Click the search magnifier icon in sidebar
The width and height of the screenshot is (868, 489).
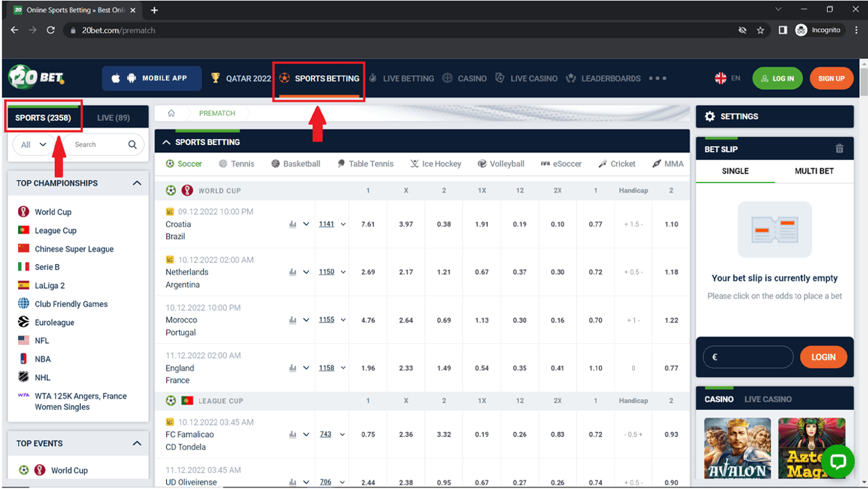(132, 144)
